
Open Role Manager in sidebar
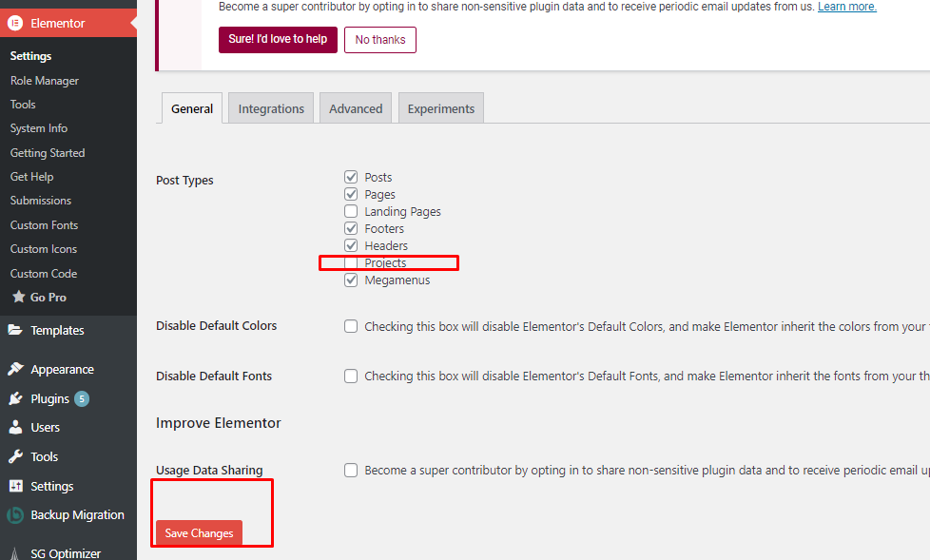45,81
